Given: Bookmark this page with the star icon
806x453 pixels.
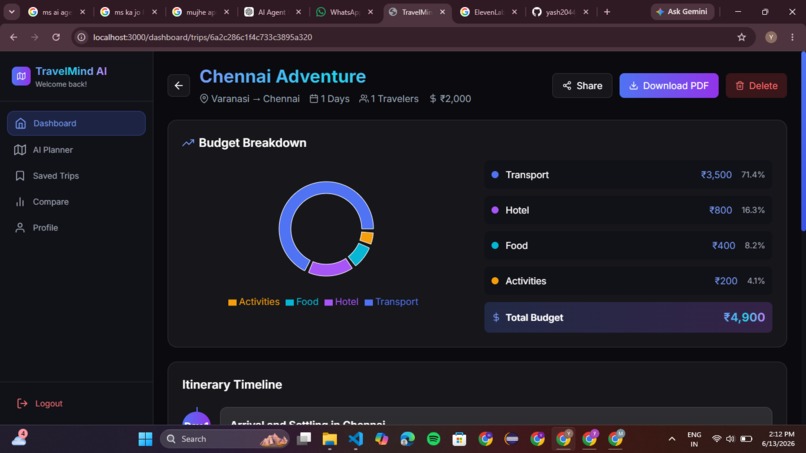Looking at the screenshot, I should [741, 37].
